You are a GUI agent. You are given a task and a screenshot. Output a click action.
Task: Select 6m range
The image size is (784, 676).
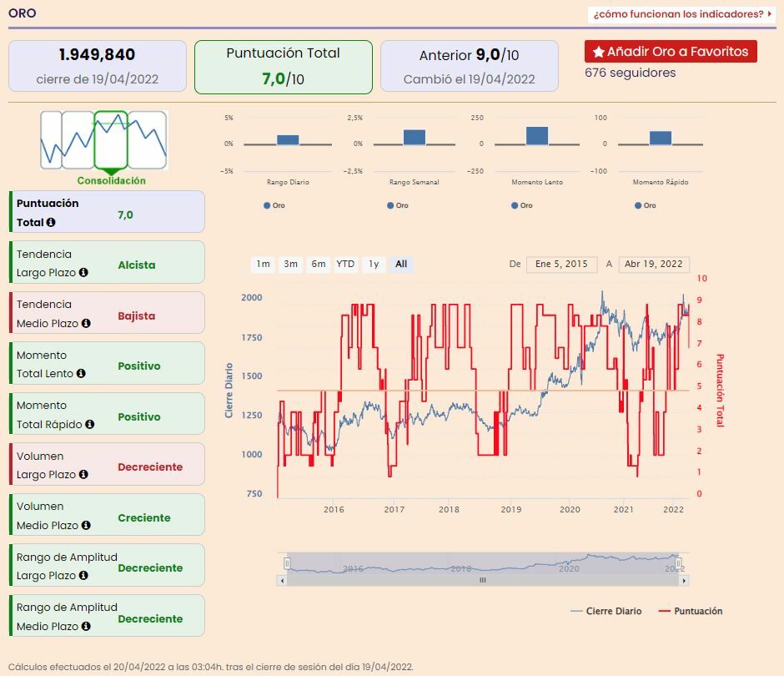click(x=319, y=265)
